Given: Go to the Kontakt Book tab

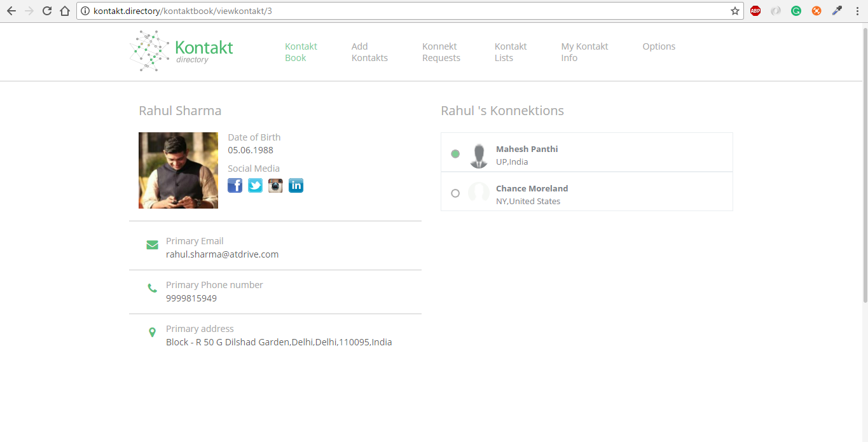Looking at the screenshot, I should (x=301, y=52).
